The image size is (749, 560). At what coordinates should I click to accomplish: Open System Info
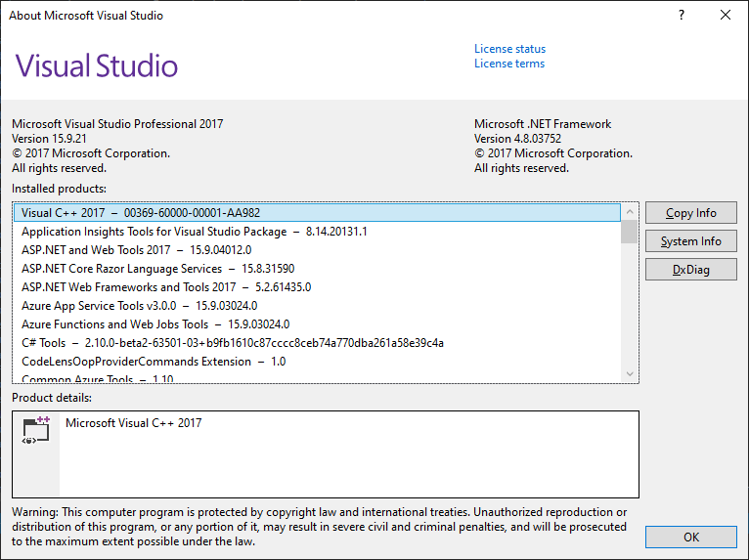pos(690,241)
